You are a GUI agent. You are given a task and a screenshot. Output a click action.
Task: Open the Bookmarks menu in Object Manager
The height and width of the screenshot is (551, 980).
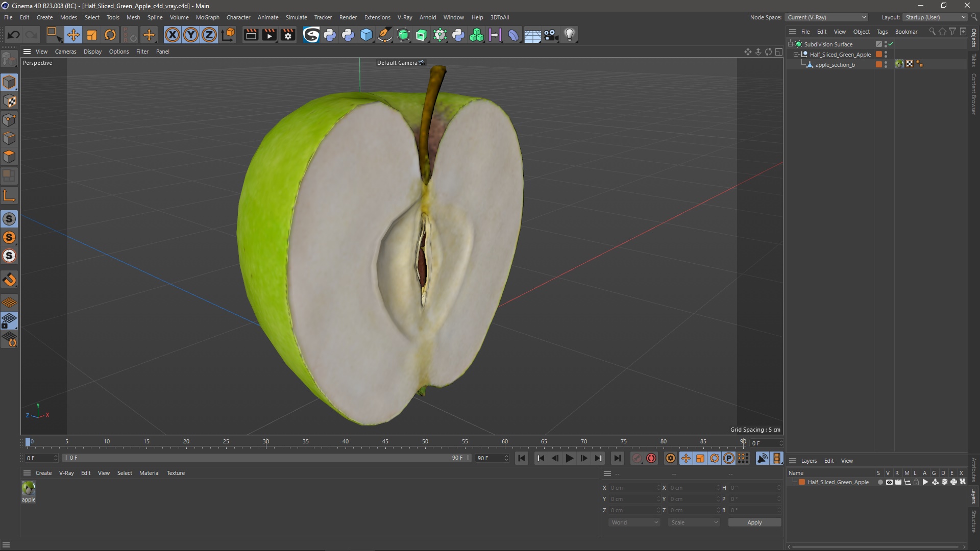906,32
